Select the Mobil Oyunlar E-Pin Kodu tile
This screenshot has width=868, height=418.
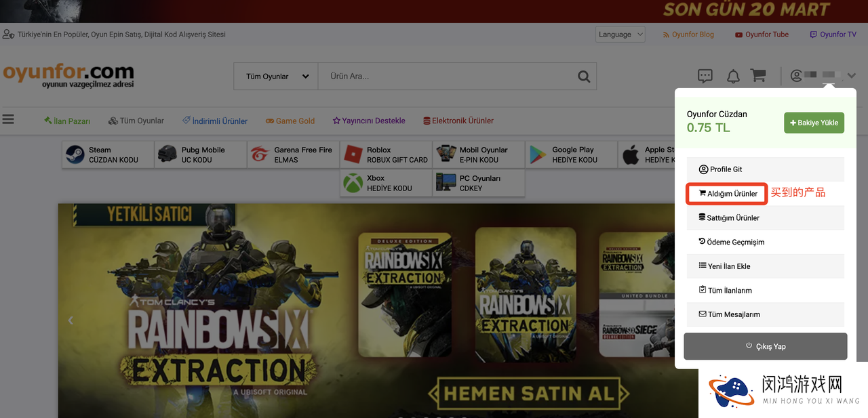point(479,154)
